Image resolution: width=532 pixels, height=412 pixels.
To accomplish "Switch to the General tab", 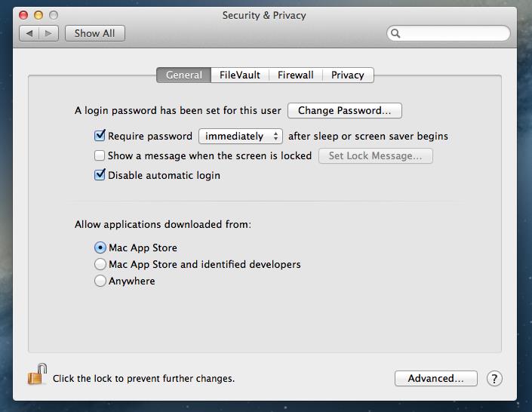I will pyautogui.click(x=184, y=75).
